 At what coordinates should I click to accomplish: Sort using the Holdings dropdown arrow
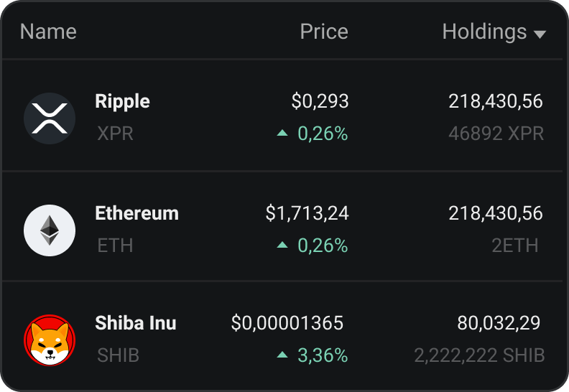click(x=540, y=34)
